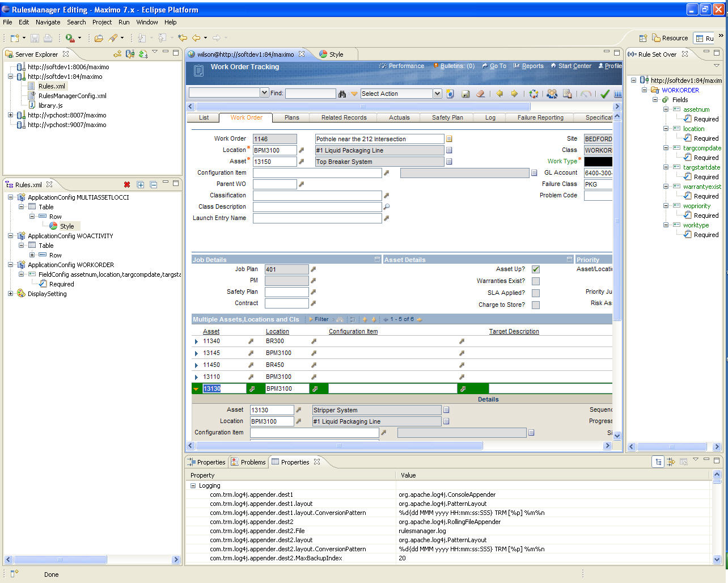Check the Warranties Exist? checkbox

click(x=536, y=281)
